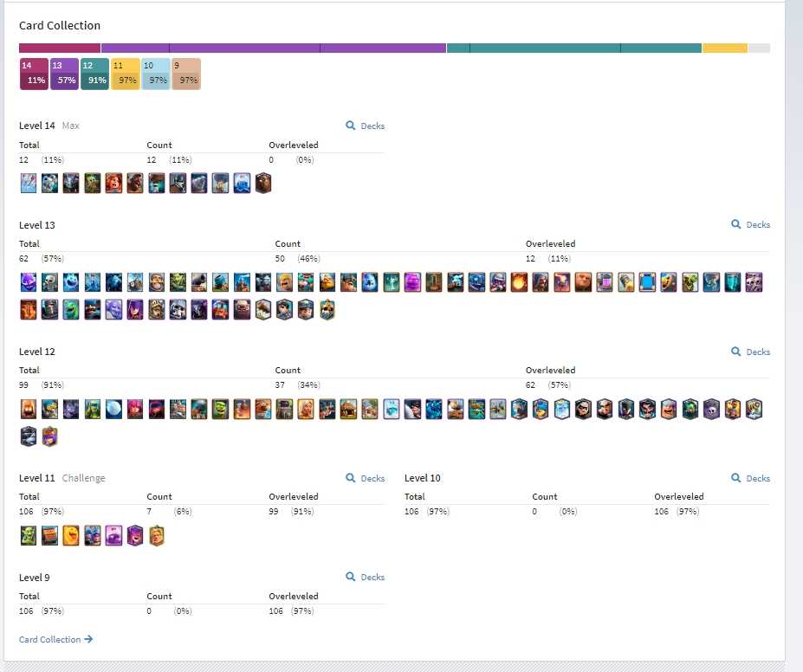The width and height of the screenshot is (803, 672).
Task: Select the red-haired Valkyrie card in Level 14
Action: (113, 184)
